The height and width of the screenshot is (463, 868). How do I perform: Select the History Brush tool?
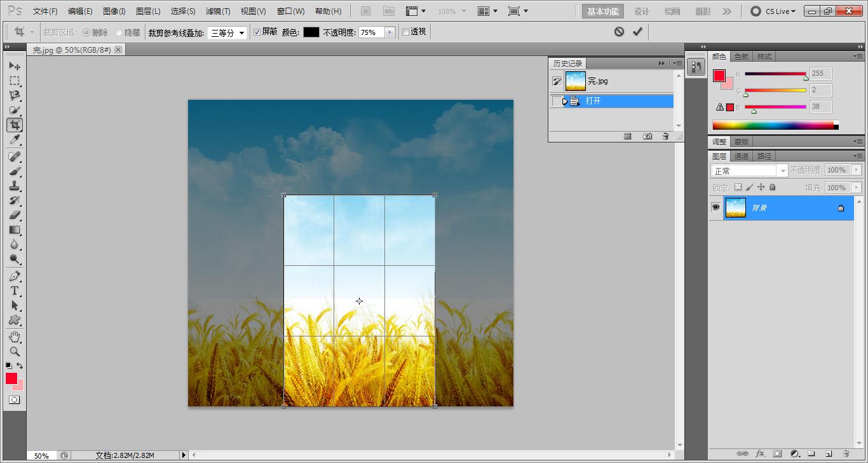point(15,200)
